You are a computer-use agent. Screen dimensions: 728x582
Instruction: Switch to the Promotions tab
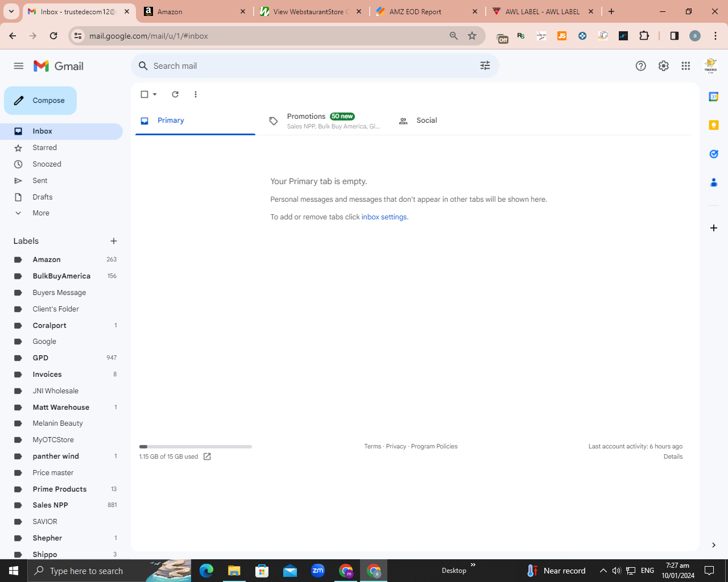click(x=324, y=120)
